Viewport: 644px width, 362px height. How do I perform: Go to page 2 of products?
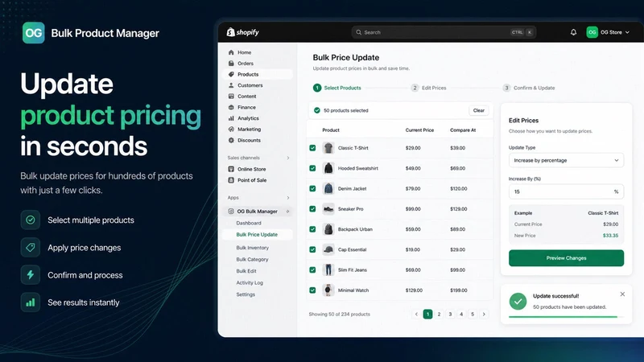point(439,314)
